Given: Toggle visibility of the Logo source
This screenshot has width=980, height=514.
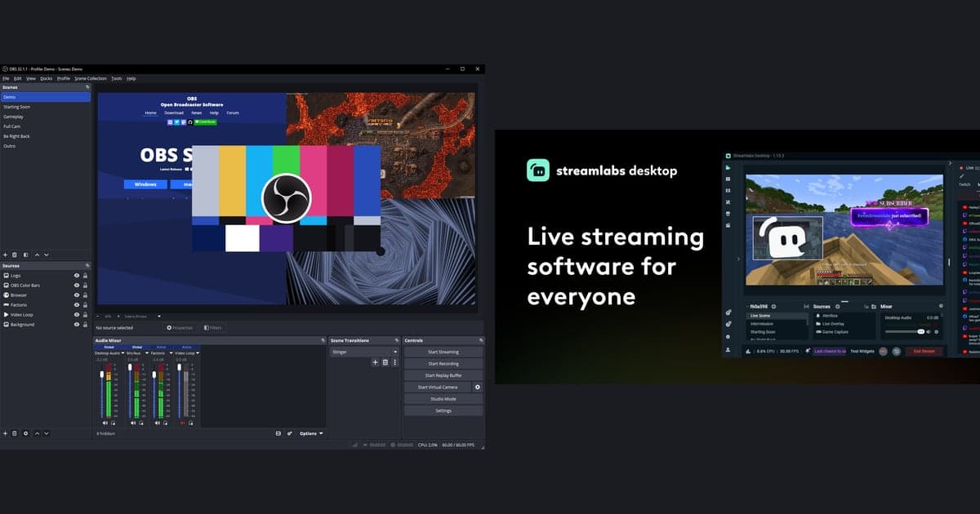Looking at the screenshot, I should 77,276.
